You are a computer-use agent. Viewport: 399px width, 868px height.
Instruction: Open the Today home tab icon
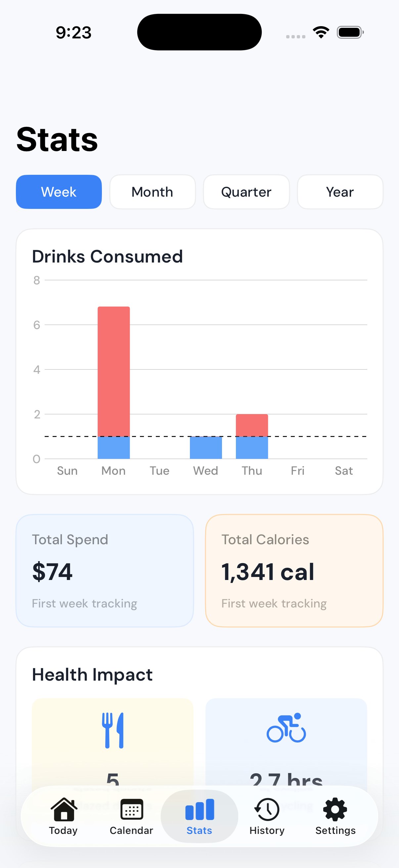63,809
